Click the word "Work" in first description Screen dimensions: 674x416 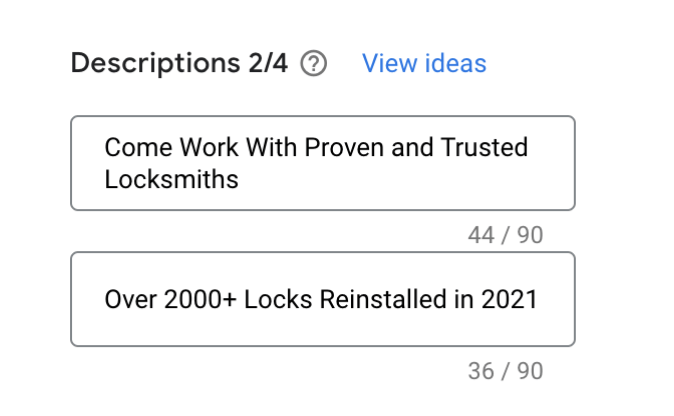[208, 148]
